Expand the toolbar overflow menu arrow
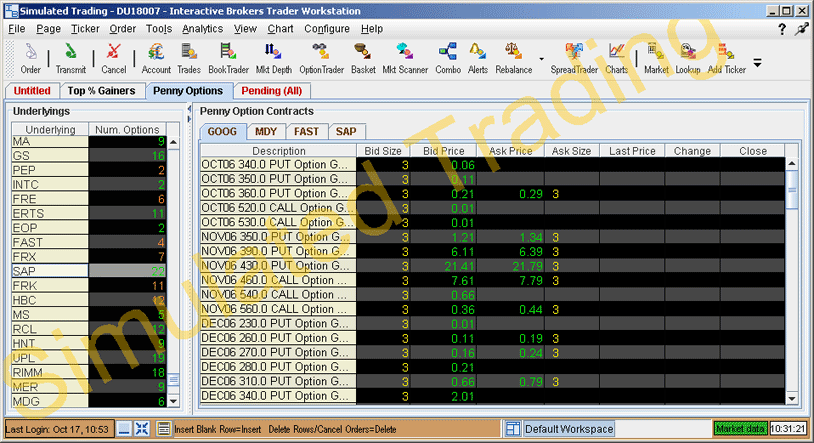The width and height of the screenshot is (814, 443). [x=757, y=63]
